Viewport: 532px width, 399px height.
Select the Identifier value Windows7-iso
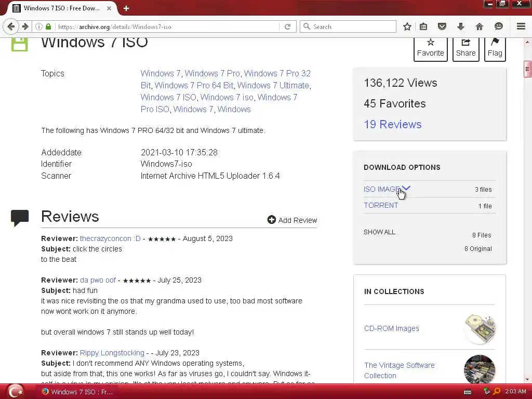tap(166, 164)
